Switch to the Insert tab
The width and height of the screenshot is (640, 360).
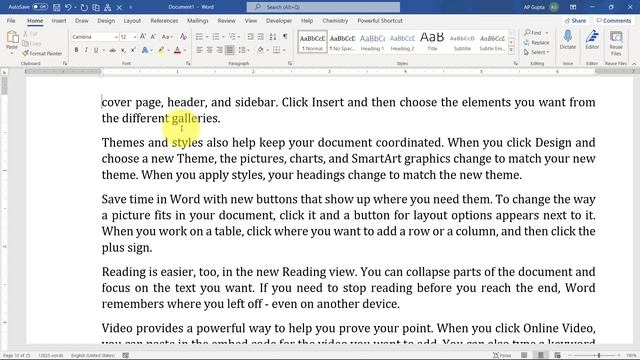point(59,20)
